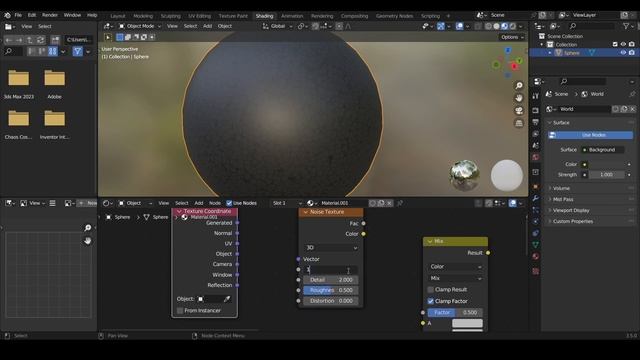
Task: Open the Render menu
Action: click(50, 15)
